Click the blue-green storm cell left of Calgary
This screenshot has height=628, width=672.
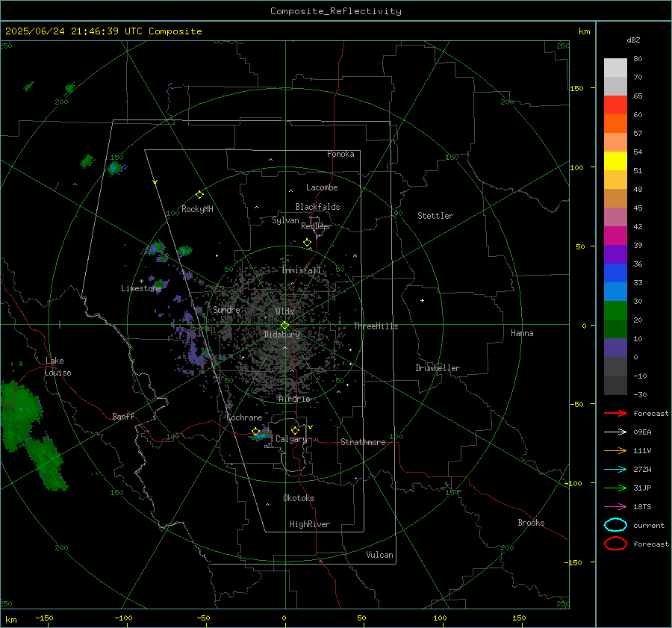click(x=261, y=435)
